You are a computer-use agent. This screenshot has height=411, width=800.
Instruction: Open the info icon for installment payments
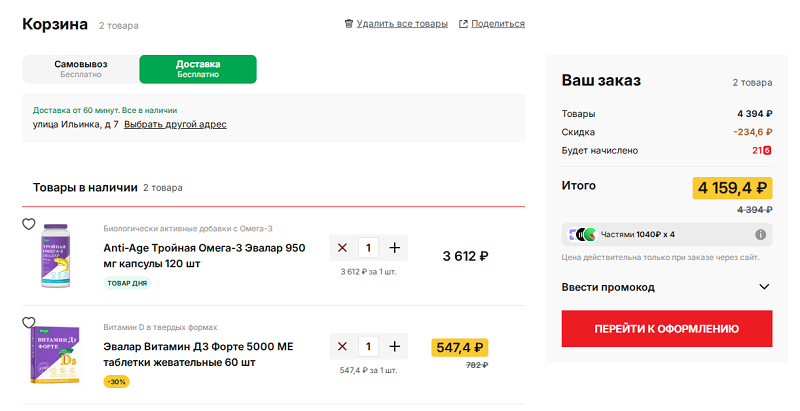pyautogui.click(x=761, y=235)
